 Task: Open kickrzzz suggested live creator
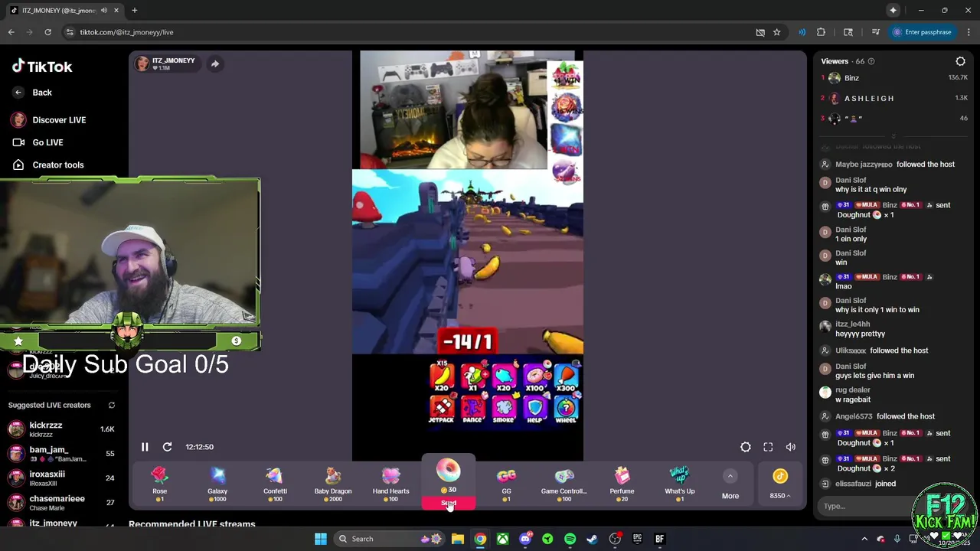click(61, 429)
